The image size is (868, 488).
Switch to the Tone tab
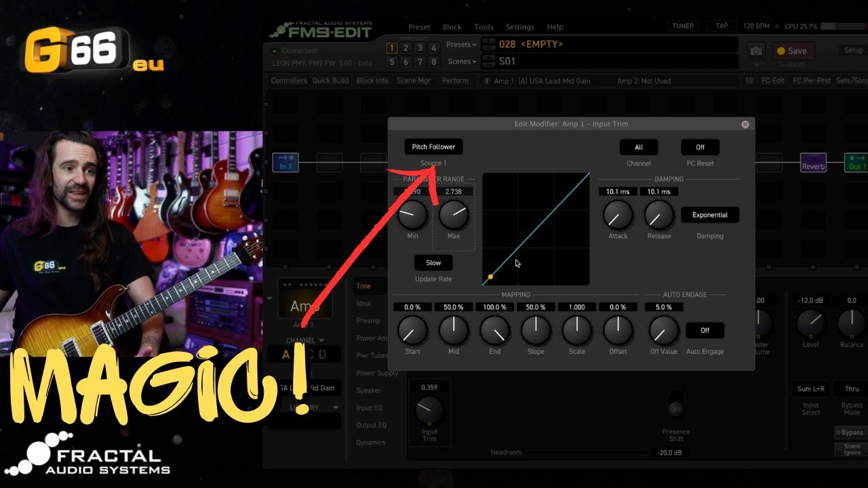364,286
